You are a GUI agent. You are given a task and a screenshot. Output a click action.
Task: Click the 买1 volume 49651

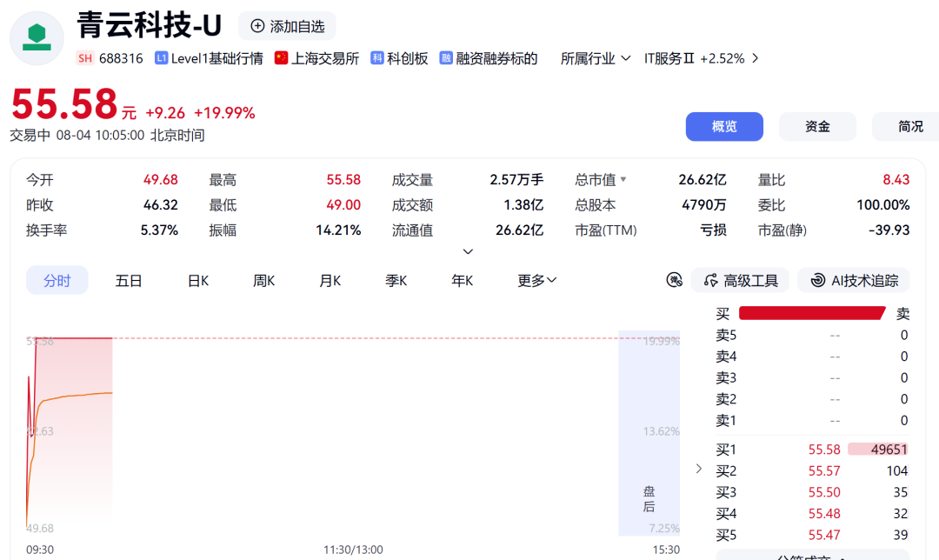pos(889,450)
